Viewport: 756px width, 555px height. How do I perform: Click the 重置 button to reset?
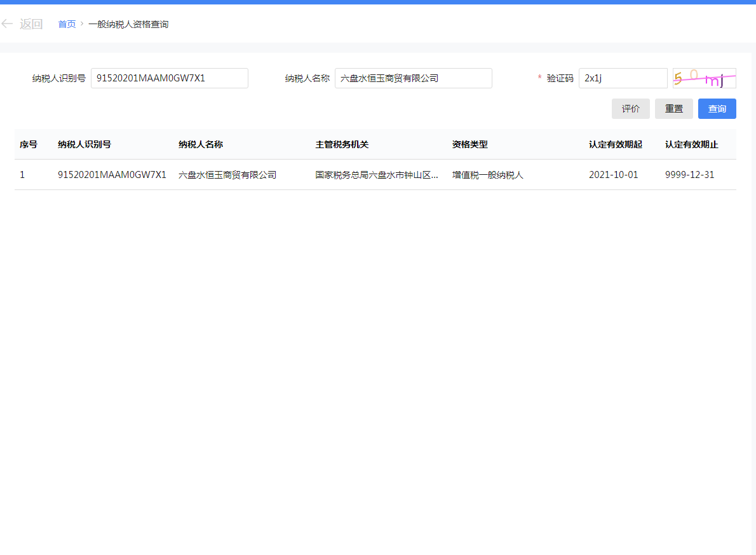673,109
